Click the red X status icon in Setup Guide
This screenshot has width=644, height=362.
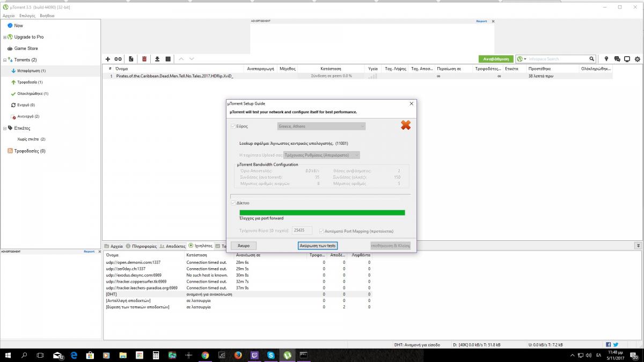(406, 125)
